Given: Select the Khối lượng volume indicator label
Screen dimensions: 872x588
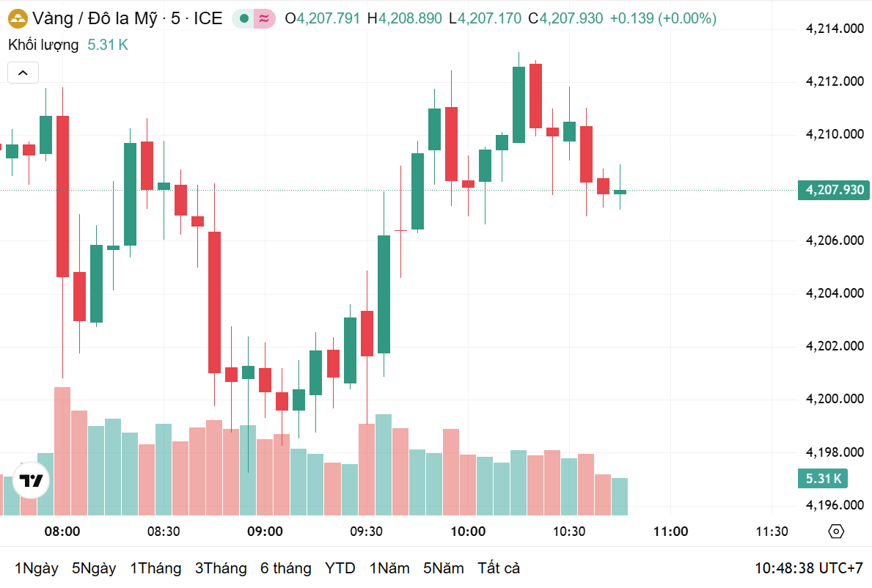Looking at the screenshot, I should pos(43,45).
